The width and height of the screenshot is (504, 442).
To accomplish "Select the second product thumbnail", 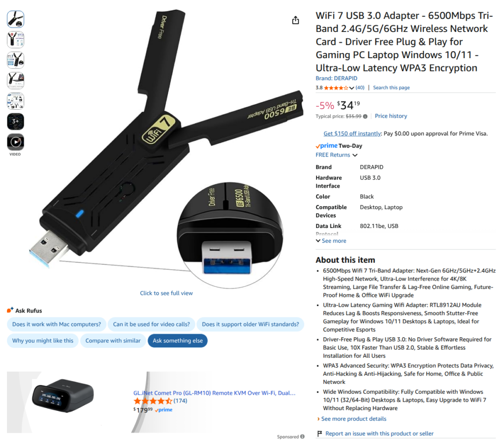I will (15, 39).
